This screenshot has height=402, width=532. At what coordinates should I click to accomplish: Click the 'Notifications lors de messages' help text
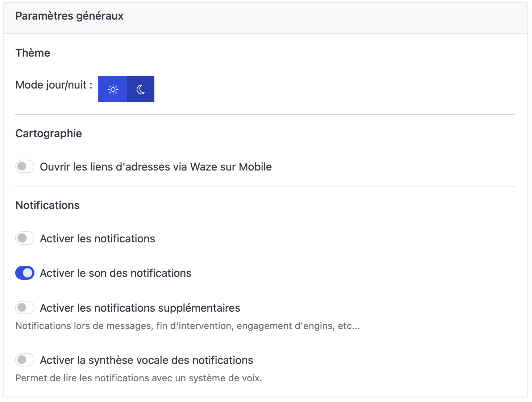(187, 326)
